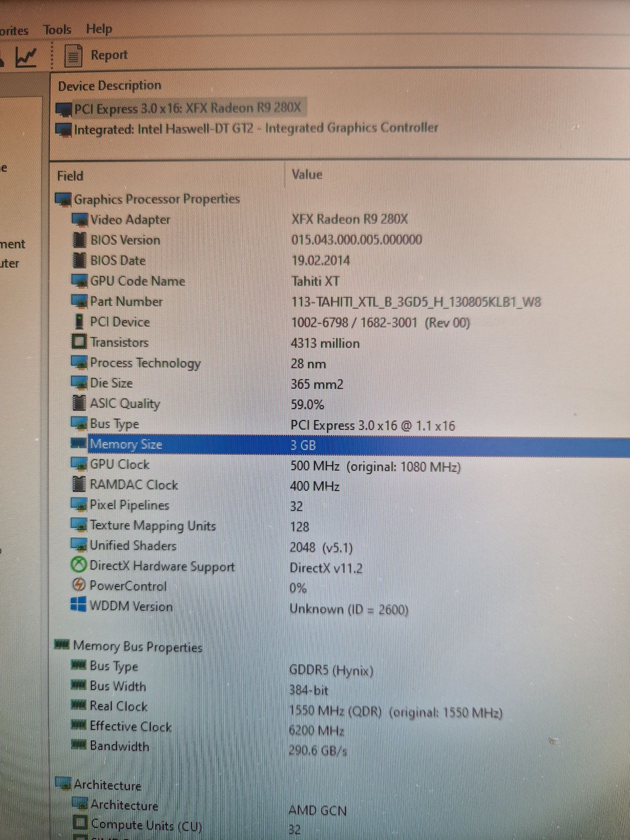Viewport: 630px width, 840px height.
Task: Select the highlighted Memory Size row
Action: pos(358,445)
